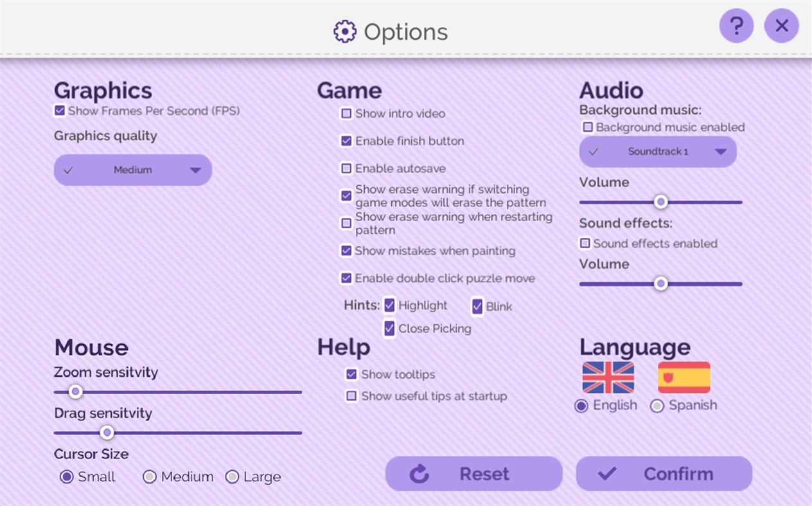Click the gear icon beside the Options title

coord(344,31)
